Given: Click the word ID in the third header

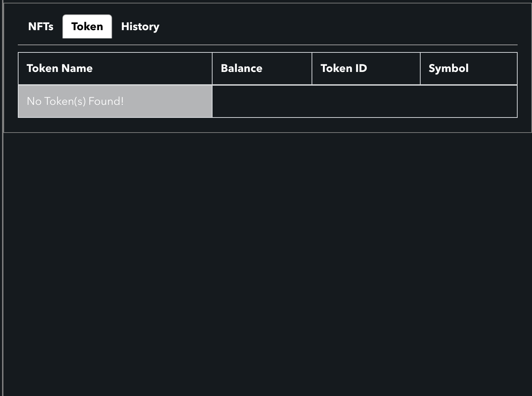Looking at the screenshot, I should point(361,68).
